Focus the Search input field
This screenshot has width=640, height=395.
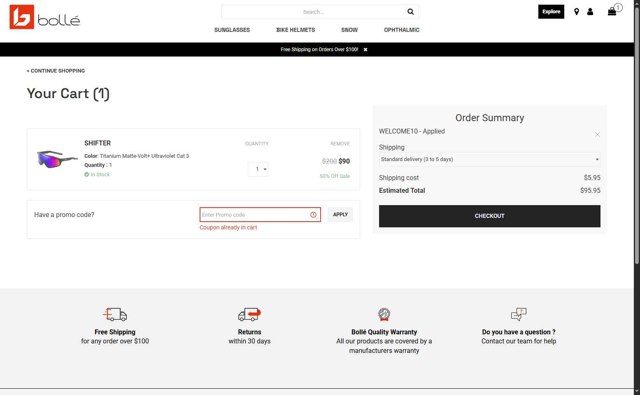(313, 12)
